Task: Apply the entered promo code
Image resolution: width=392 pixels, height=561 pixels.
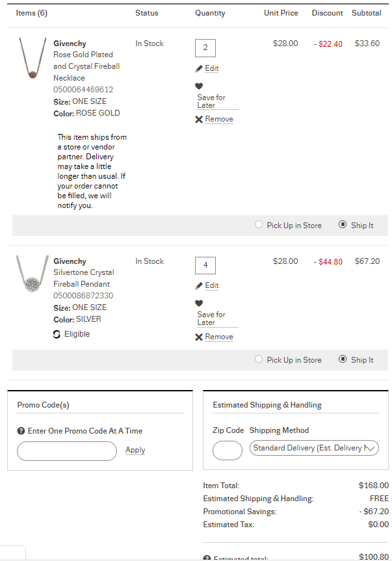Action: 135,450
